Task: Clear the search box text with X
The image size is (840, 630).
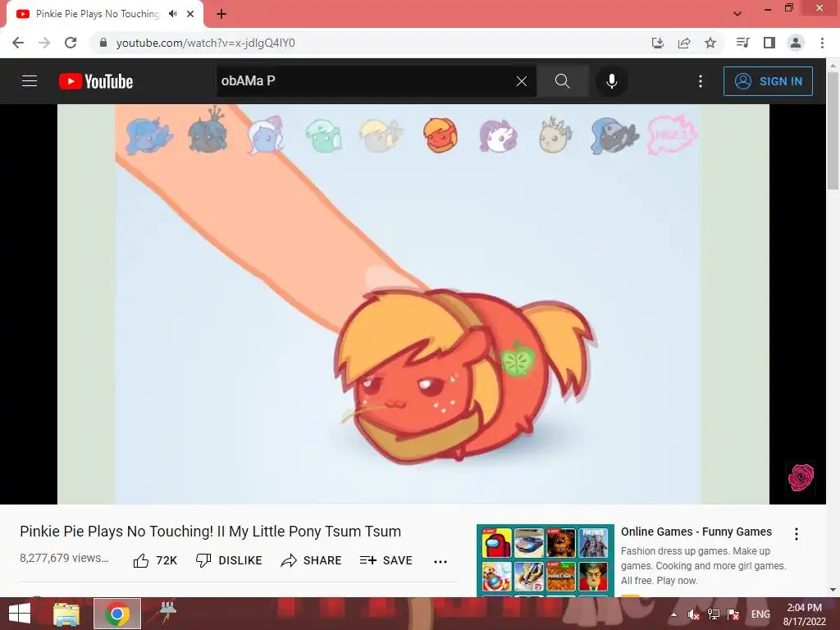Action: click(521, 81)
